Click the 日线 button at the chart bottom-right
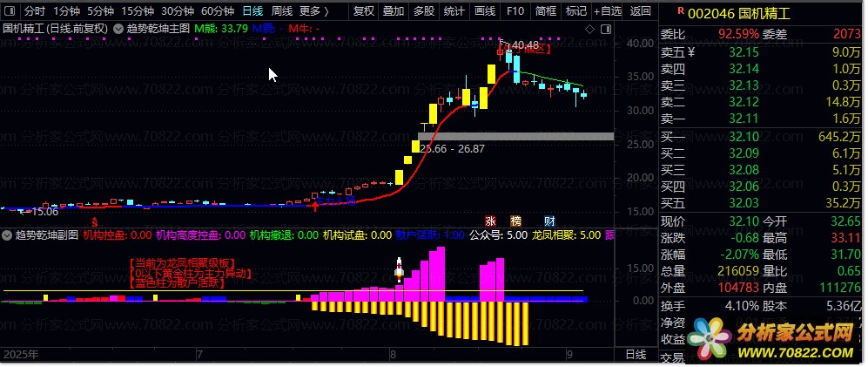Image resolution: width=868 pixels, height=367 pixels. 636,354
